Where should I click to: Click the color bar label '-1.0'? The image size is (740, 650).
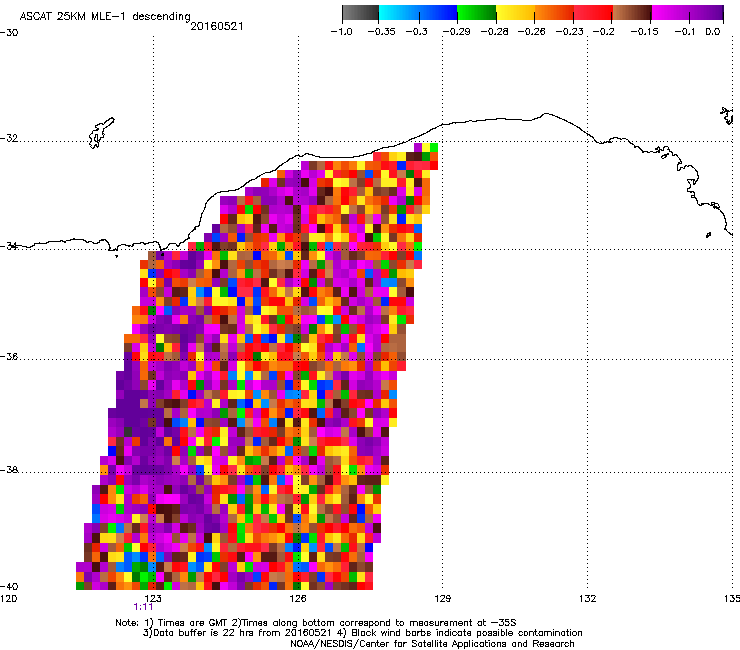[x=341, y=32]
